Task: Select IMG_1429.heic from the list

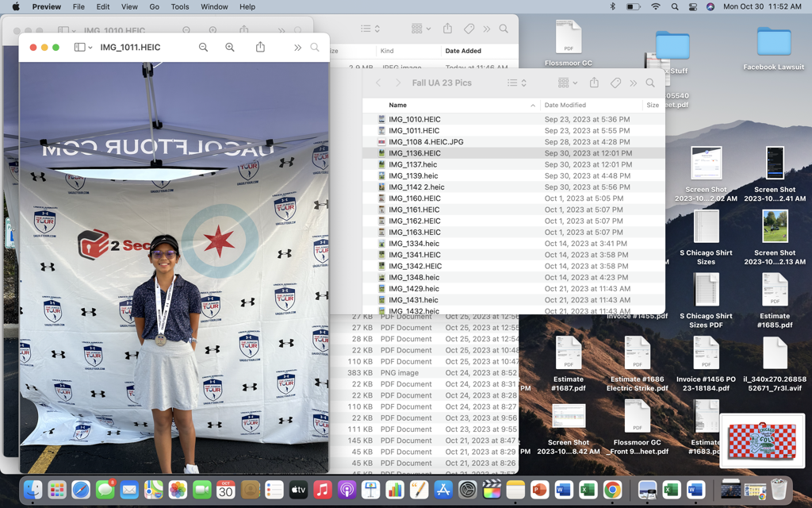Action: pos(513,289)
